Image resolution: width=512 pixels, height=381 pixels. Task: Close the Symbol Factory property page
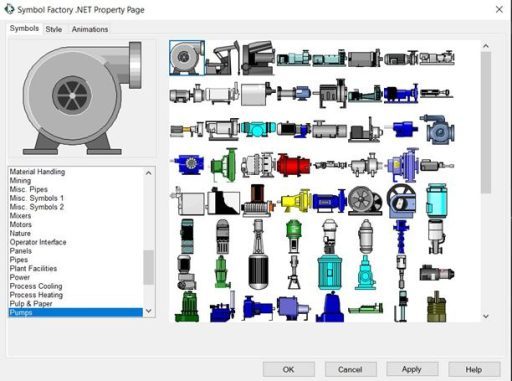pyautogui.click(x=499, y=10)
